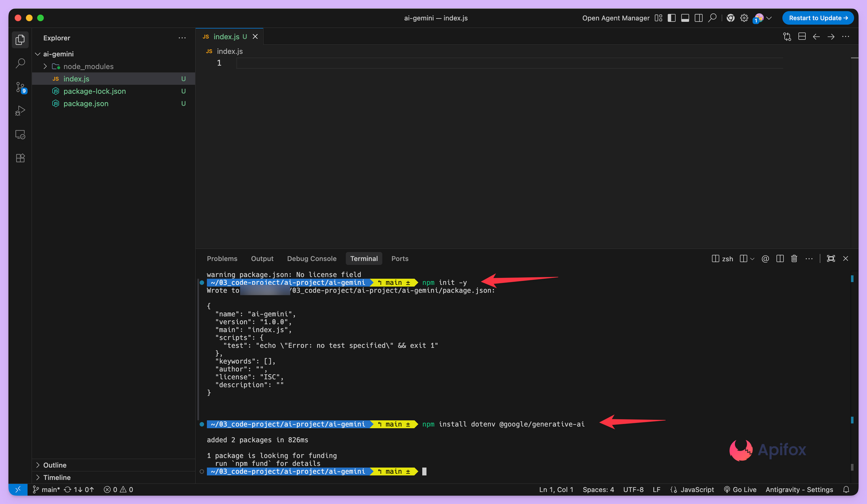867x504 pixels.
Task: Toggle the primary side bar visibility
Action: pos(671,18)
